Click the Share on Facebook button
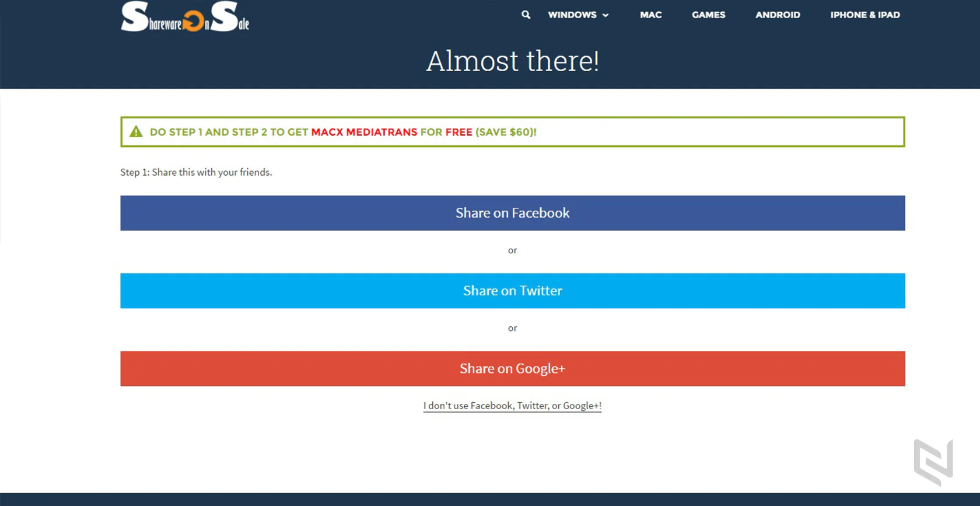Screen dimensions: 980x506 tap(513, 213)
